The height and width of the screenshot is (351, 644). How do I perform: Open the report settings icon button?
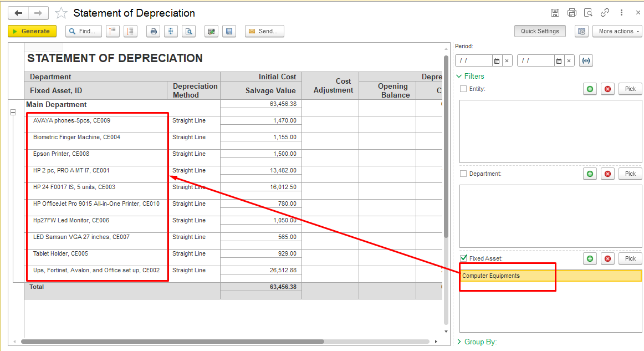581,32
